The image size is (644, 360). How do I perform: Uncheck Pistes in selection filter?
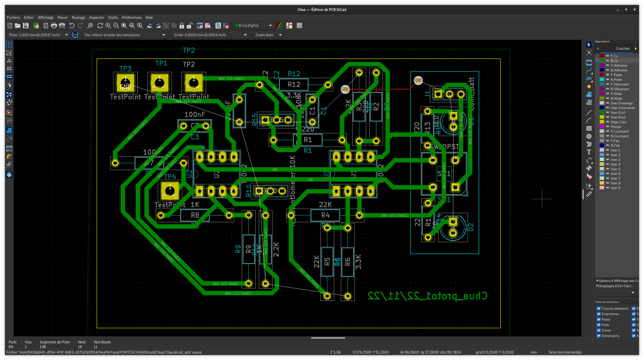tap(599, 320)
